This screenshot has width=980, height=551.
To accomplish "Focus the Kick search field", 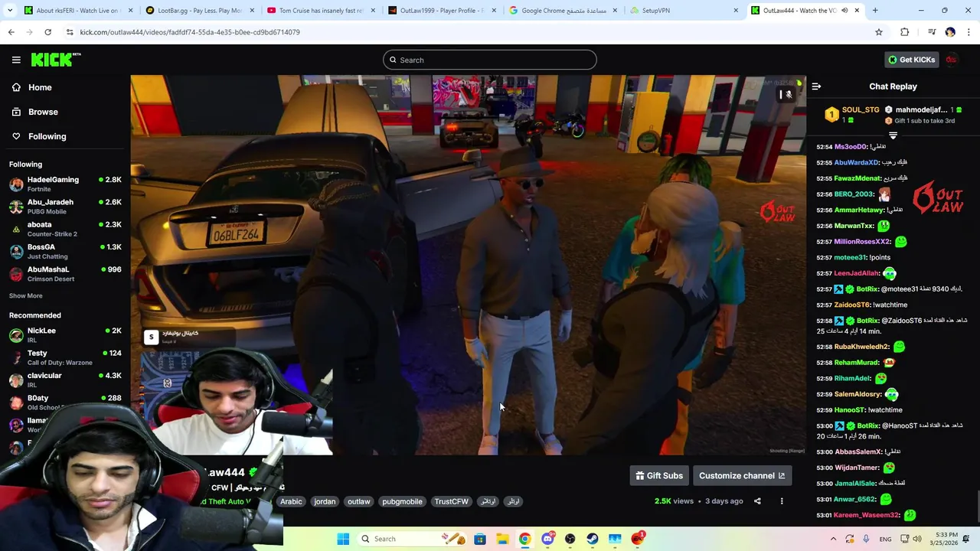I will coord(490,60).
